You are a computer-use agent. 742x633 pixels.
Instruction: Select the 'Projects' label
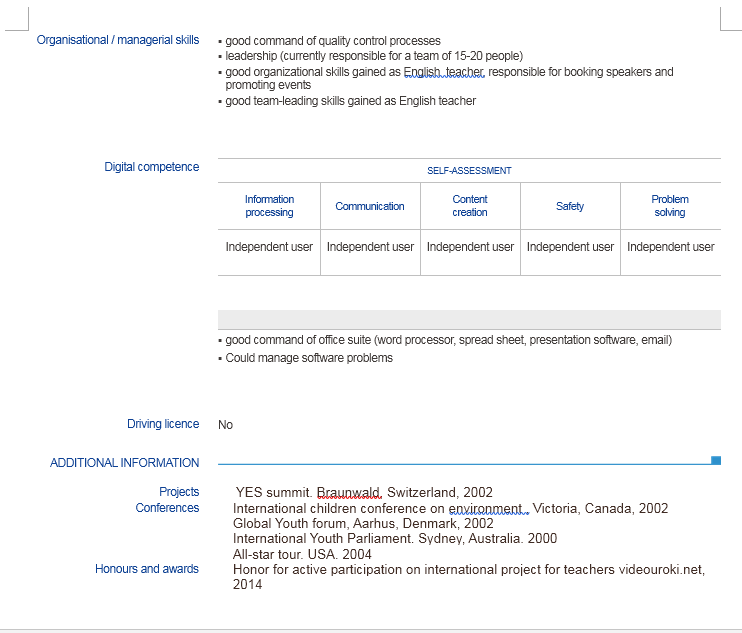[x=179, y=492]
